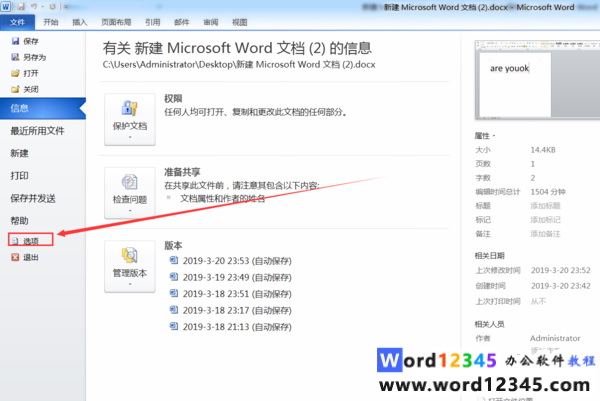Switch to the 审阅 (Review) tab

point(210,22)
